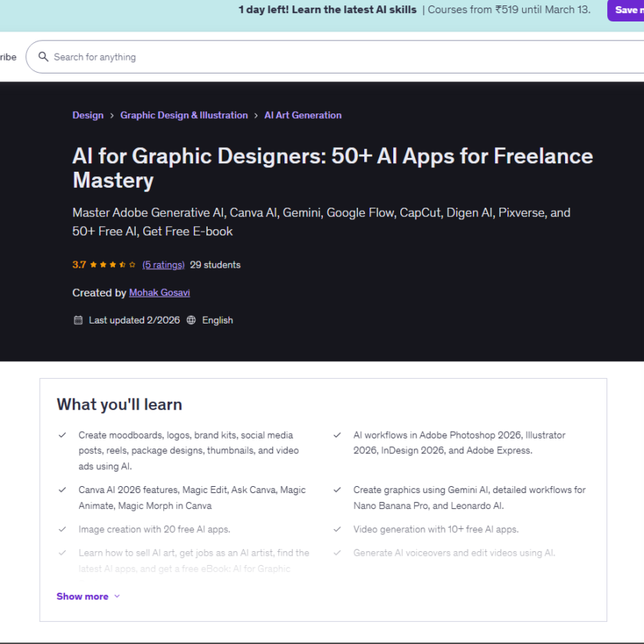Click checkmark beside Video generation item
The height and width of the screenshot is (644, 644).
tap(337, 529)
